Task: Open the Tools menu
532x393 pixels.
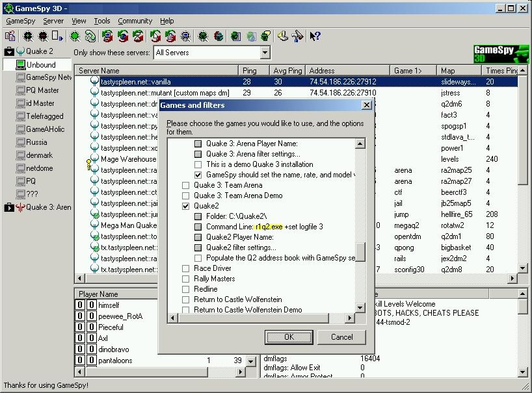Action: [102, 21]
